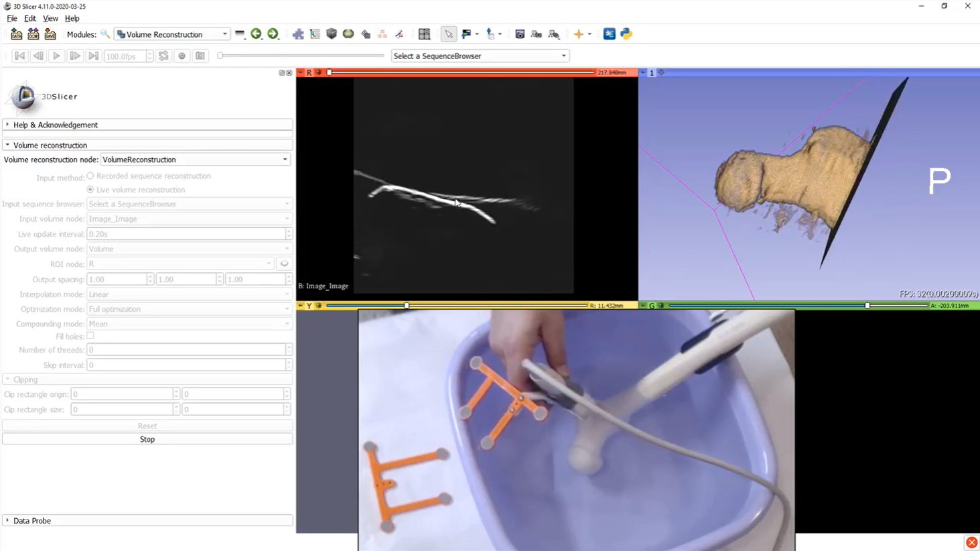This screenshot has width=980, height=551.
Task: Open the Edit menu
Action: pos(30,18)
